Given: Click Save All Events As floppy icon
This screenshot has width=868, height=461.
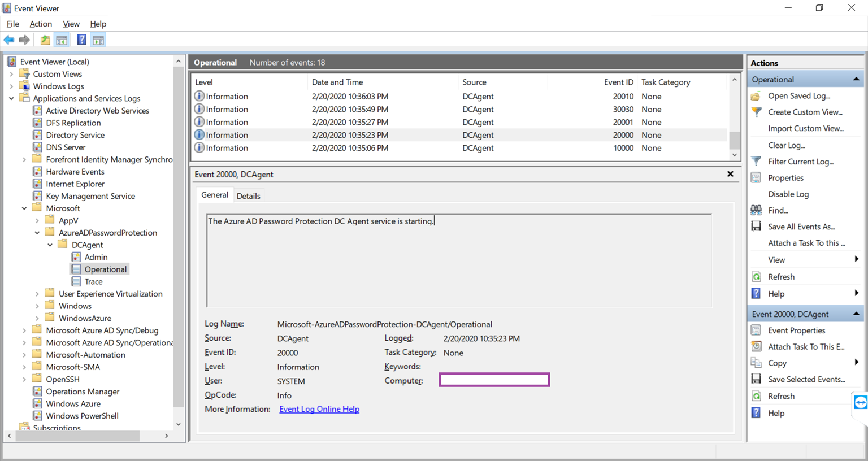Looking at the screenshot, I should point(756,227).
